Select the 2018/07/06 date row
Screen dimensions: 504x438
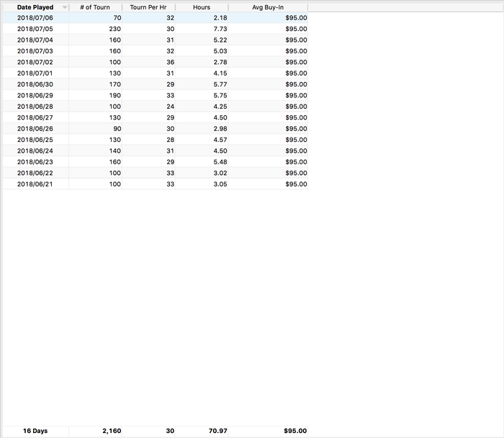[156, 18]
